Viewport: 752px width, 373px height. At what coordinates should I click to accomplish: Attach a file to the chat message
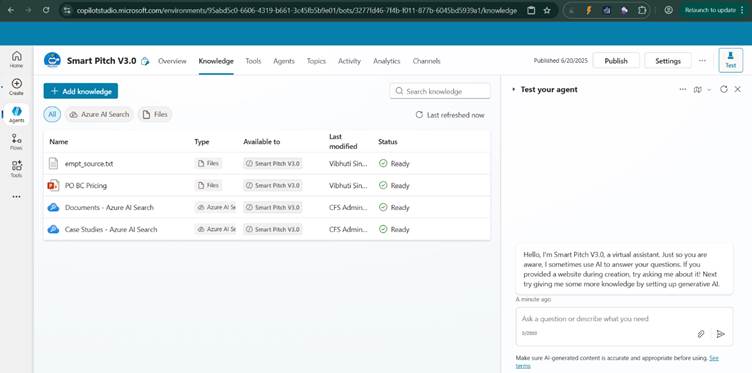point(701,334)
